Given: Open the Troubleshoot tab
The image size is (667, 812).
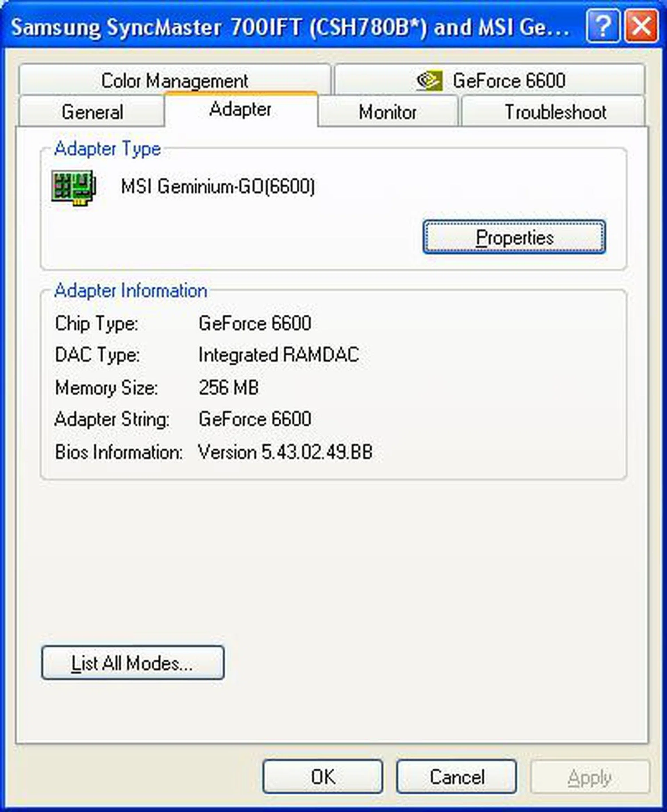Looking at the screenshot, I should point(556,113).
